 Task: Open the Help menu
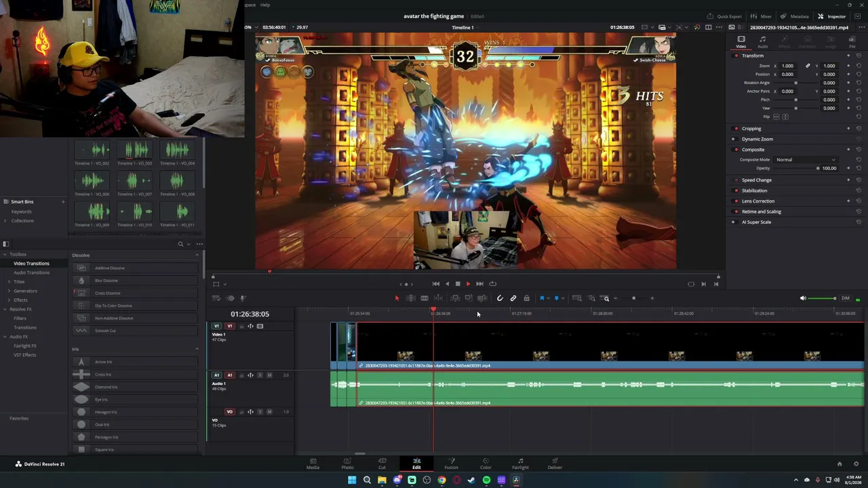265,5
